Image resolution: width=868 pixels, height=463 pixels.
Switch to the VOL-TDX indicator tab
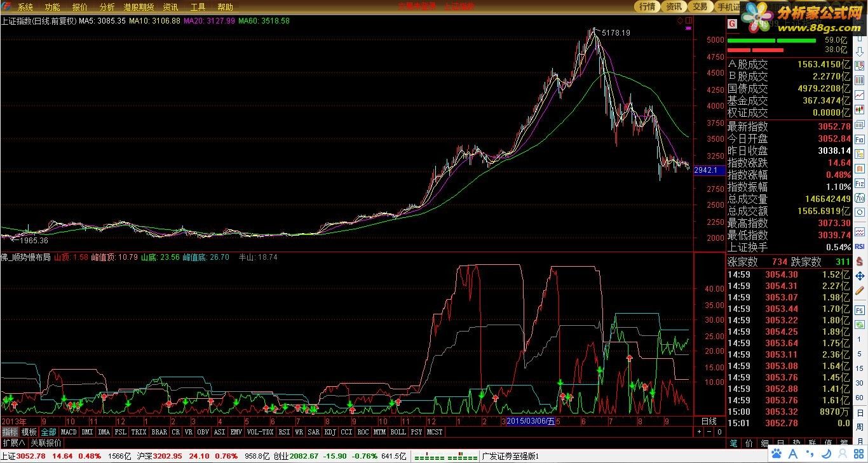[x=260, y=432]
